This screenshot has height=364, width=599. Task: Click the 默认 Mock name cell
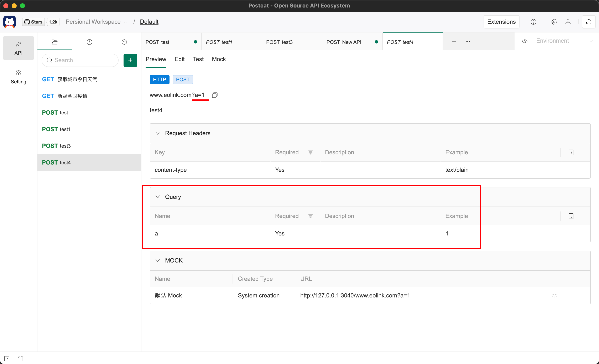coord(168,295)
